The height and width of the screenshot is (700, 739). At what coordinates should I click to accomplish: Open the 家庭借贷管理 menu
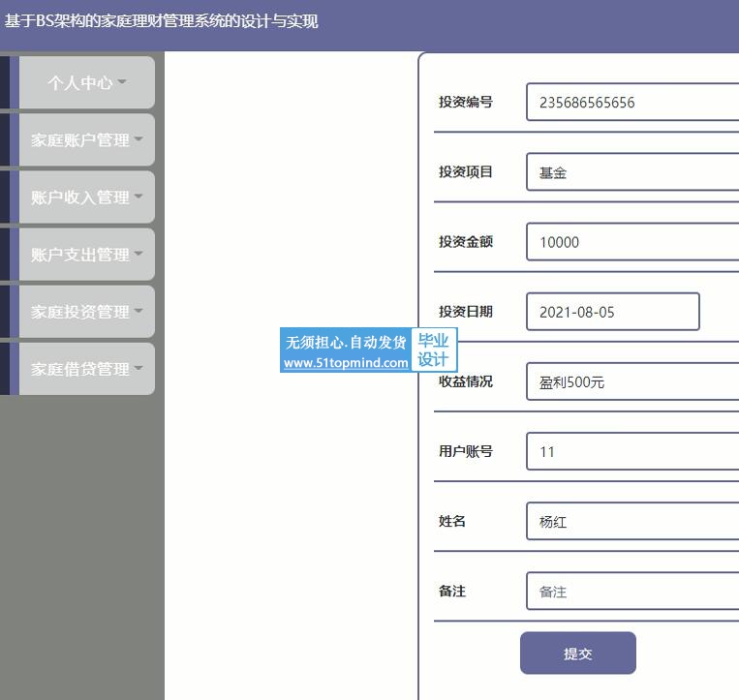87,369
